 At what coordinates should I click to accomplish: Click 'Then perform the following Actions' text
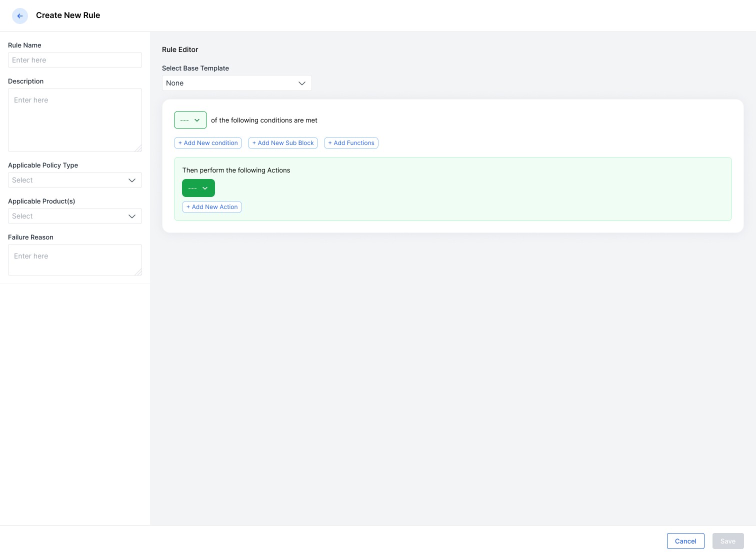click(x=236, y=170)
